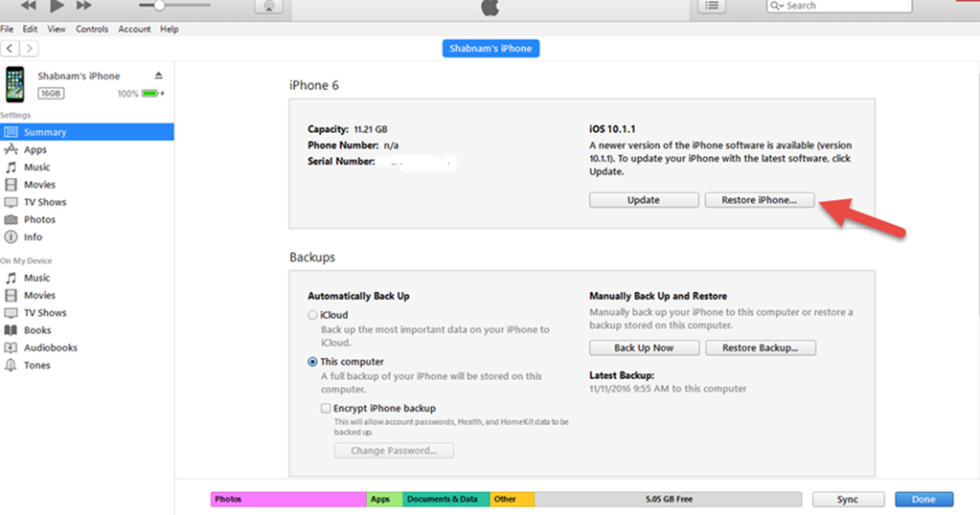Click the 5.05 GB Free storage segment
The height and width of the screenshot is (515, 980).
click(x=668, y=499)
